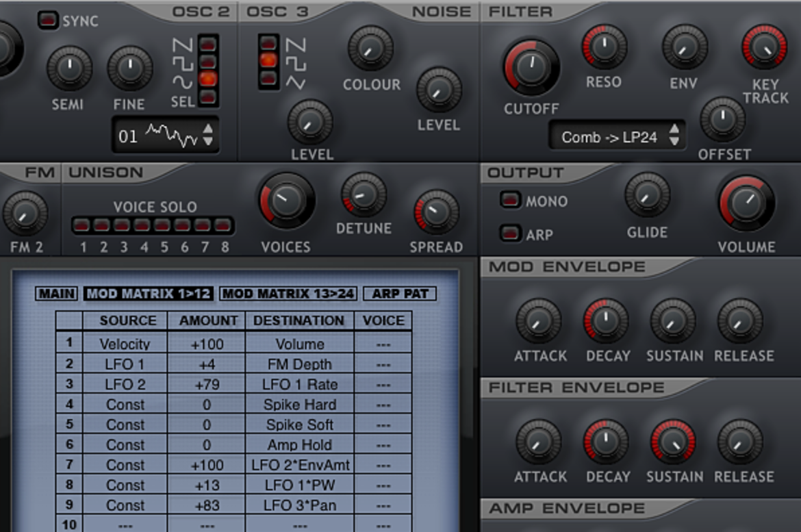Viewport: 801px width, 532px height.
Task: Click the Mod Envelope ATTACK knob
Action: tap(539, 321)
